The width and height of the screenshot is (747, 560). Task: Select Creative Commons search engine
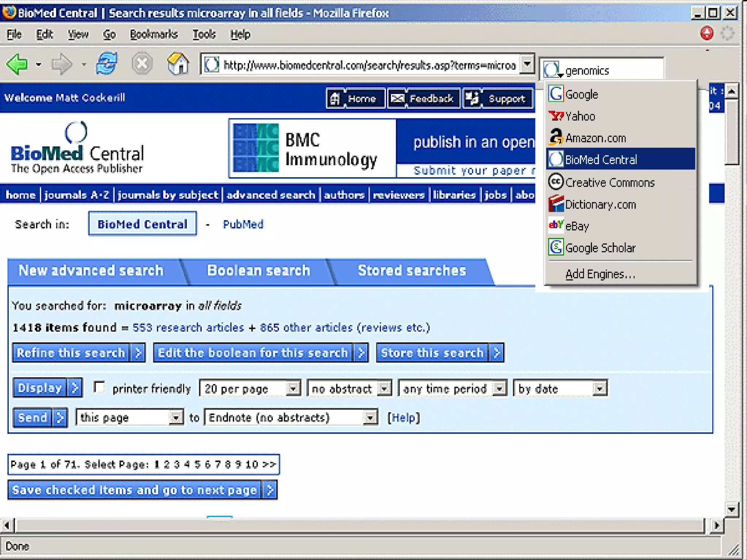609,182
